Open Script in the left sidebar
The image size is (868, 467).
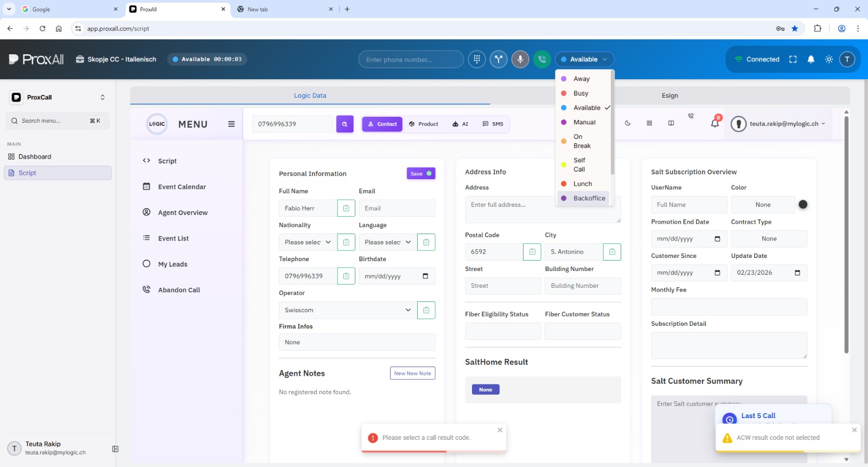(58, 173)
